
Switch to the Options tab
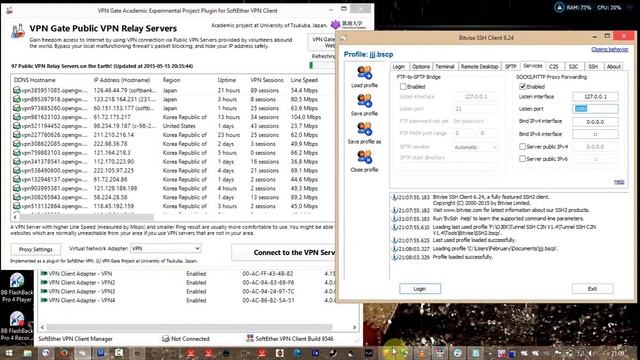click(x=421, y=67)
